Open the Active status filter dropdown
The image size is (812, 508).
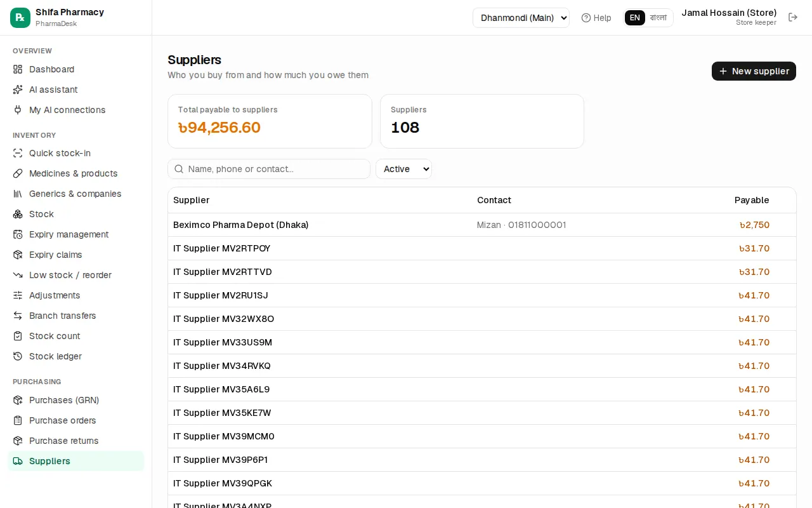pyautogui.click(x=403, y=169)
